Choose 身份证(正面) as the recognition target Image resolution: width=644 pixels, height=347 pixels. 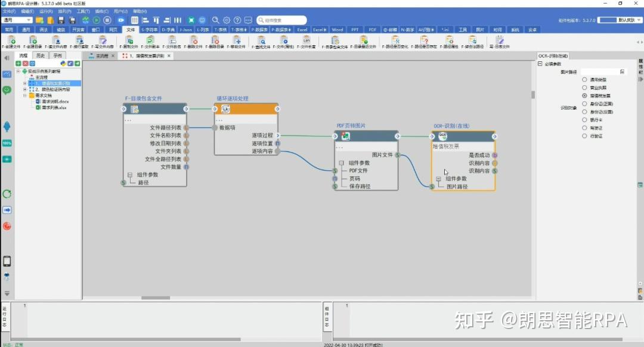586,103
